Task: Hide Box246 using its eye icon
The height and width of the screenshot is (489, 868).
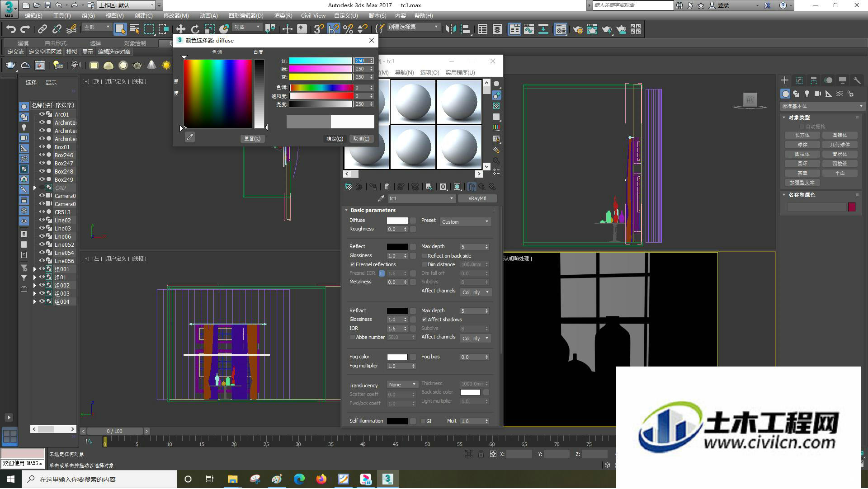Action: click(x=42, y=155)
